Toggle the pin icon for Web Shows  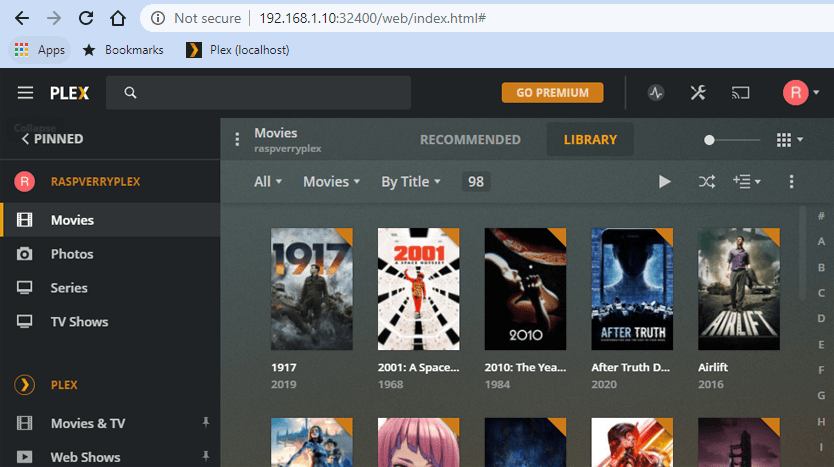tap(206, 456)
